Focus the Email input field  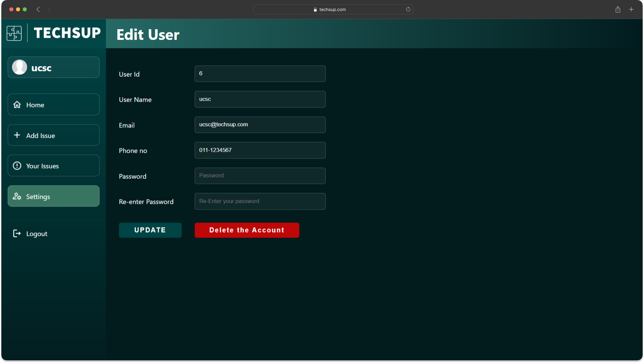(x=260, y=125)
